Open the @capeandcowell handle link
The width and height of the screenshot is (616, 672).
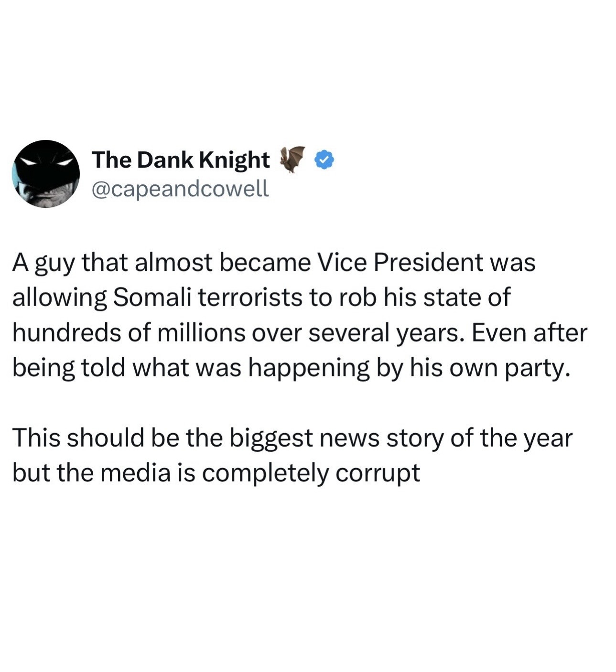[x=180, y=189]
